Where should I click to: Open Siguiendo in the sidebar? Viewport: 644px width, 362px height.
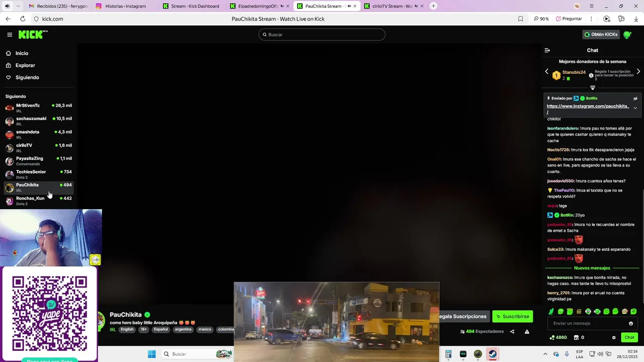[x=27, y=77]
